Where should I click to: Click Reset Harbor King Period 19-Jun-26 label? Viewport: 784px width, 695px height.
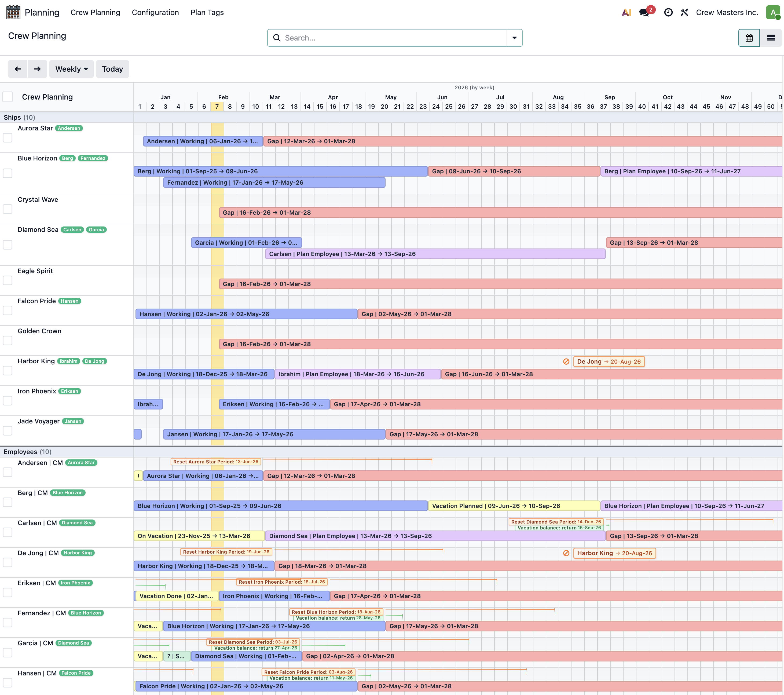226,552
